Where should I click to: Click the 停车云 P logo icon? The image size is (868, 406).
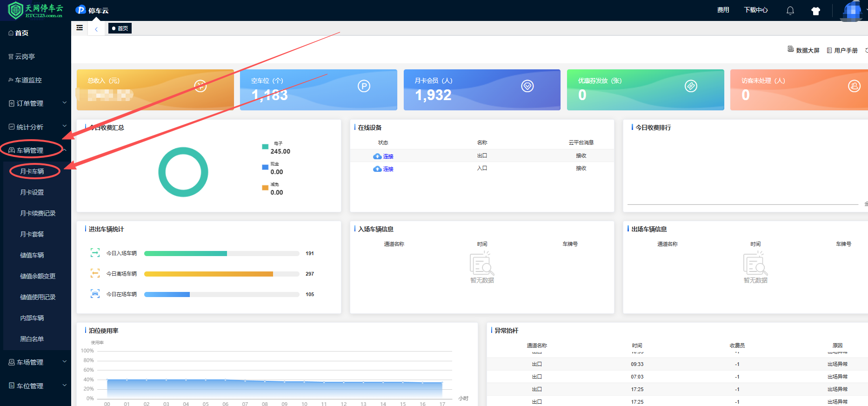pyautogui.click(x=81, y=10)
